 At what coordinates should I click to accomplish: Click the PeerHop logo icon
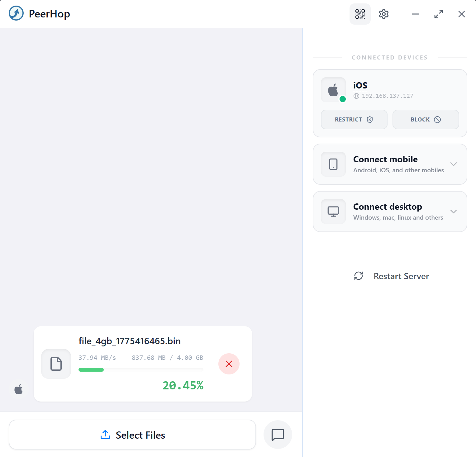16,13
